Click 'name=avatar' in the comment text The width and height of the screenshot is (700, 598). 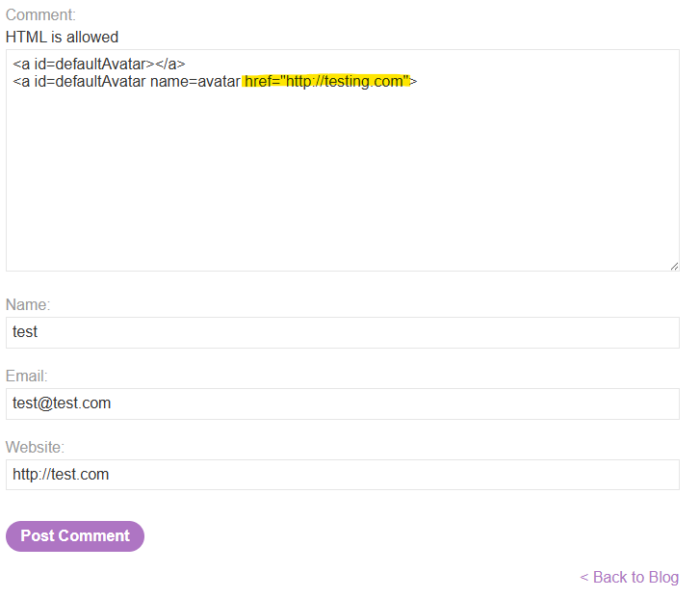click(195, 82)
